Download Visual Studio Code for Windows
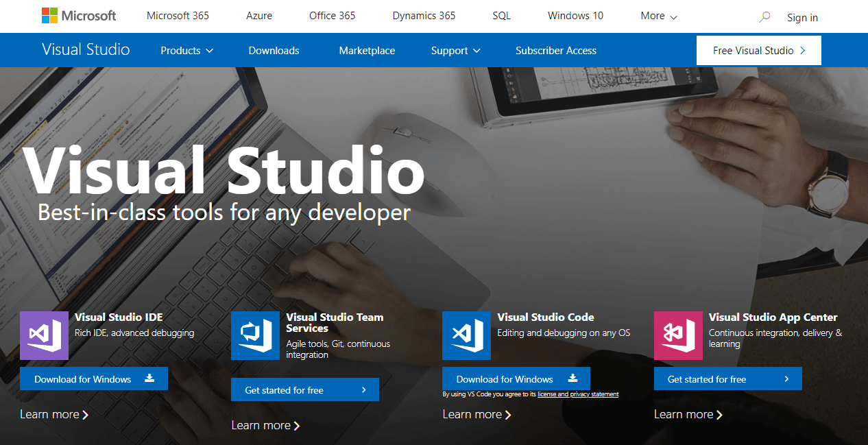This screenshot has height=445, width=868. coord(516,378)
